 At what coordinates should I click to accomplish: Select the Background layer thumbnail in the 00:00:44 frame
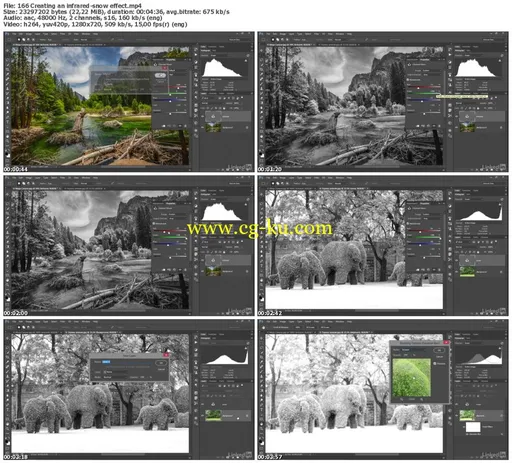[x=213, y=128]
